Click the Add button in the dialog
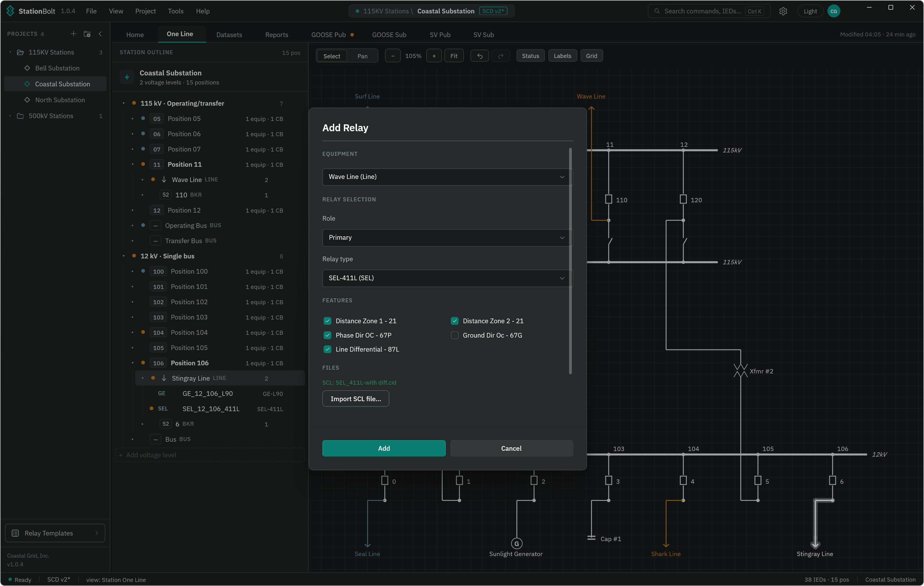 coord(384,448)
